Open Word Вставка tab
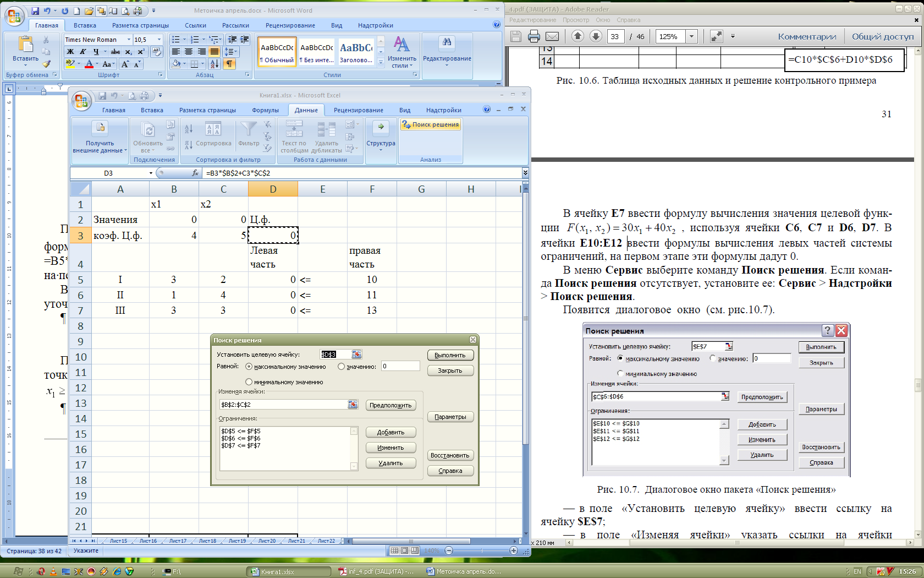Image resolution: width=924 pixels, height=578 pixels. (85, 25)
